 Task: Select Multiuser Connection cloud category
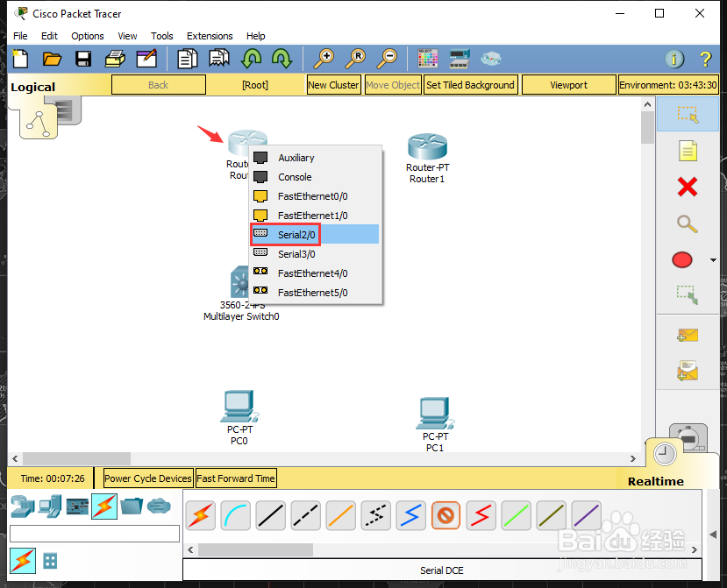click(x=159, y=506)
